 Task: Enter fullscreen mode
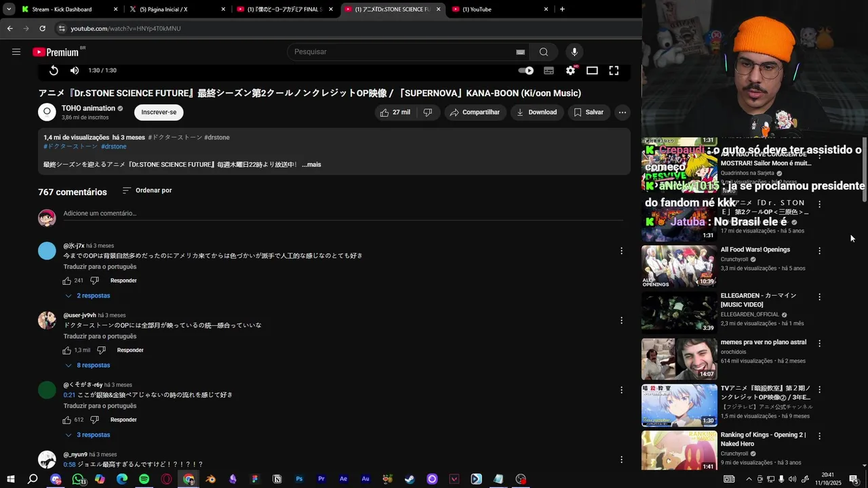coord(614,70)
